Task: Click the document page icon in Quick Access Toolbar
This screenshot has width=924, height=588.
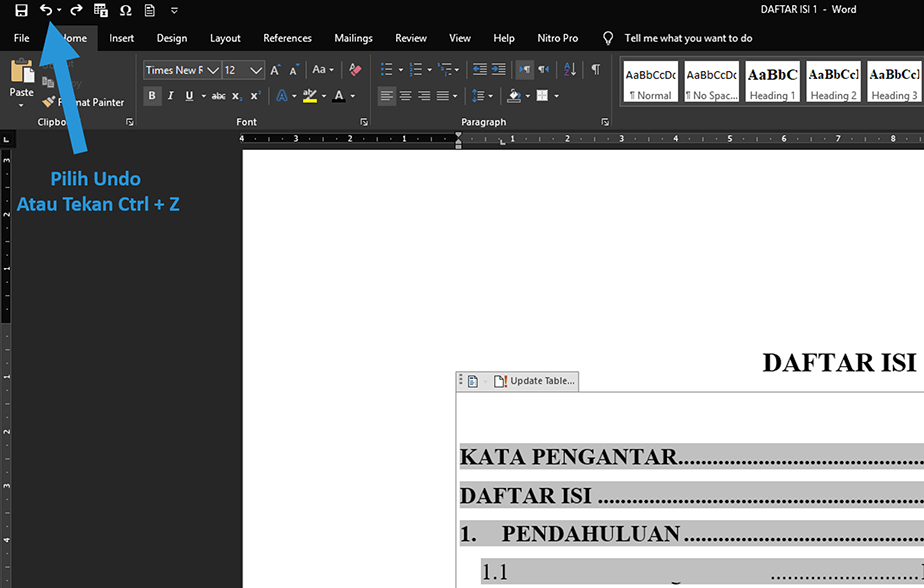Action: coord(150,10)
